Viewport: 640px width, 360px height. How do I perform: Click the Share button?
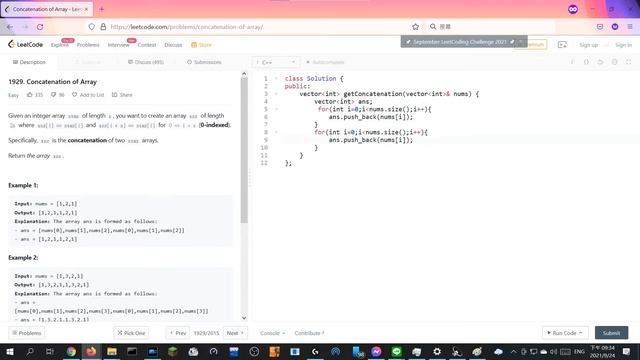point(122,95)
